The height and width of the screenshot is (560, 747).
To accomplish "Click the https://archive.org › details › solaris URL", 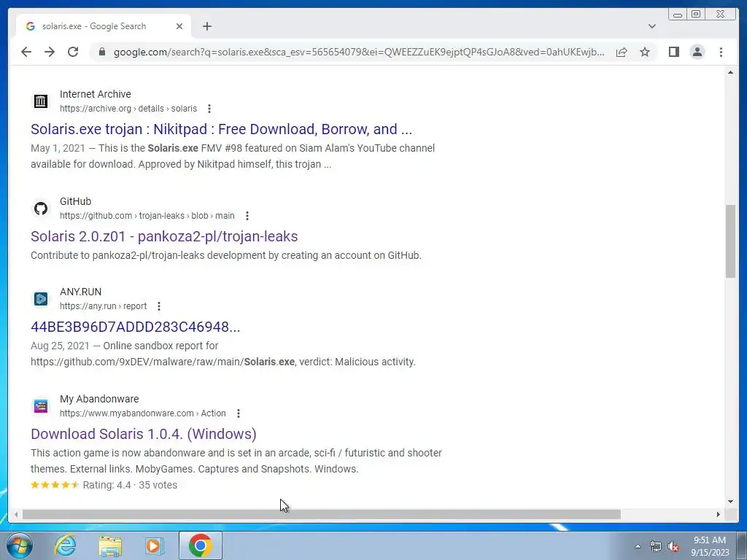I will (x=128, y=109).
